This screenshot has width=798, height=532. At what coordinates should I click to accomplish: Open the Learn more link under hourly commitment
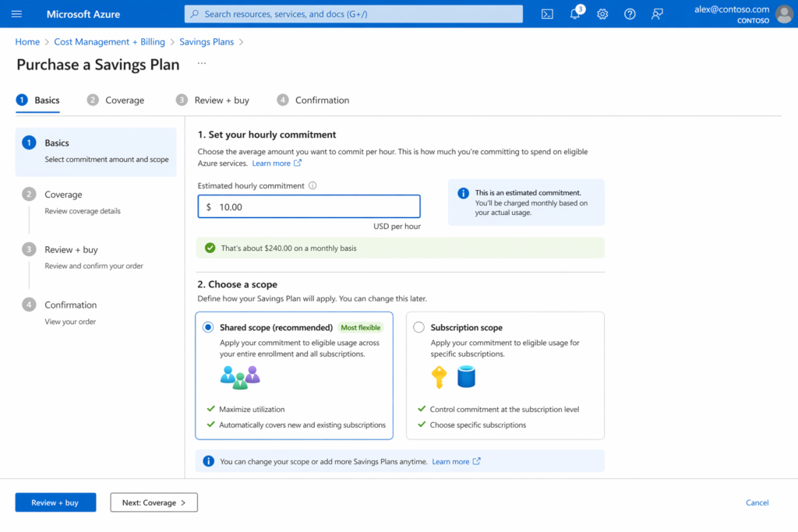tap(272, 163)
